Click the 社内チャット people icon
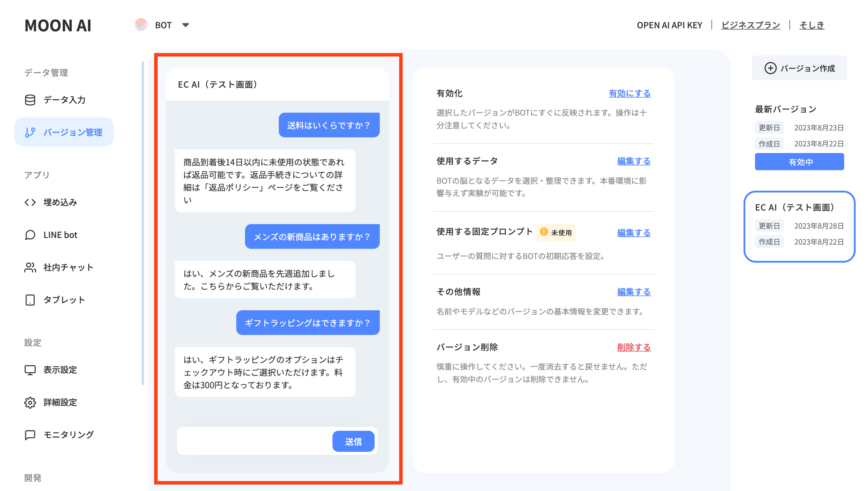This screenshot has width=868, height=491. tap(30, 267)
